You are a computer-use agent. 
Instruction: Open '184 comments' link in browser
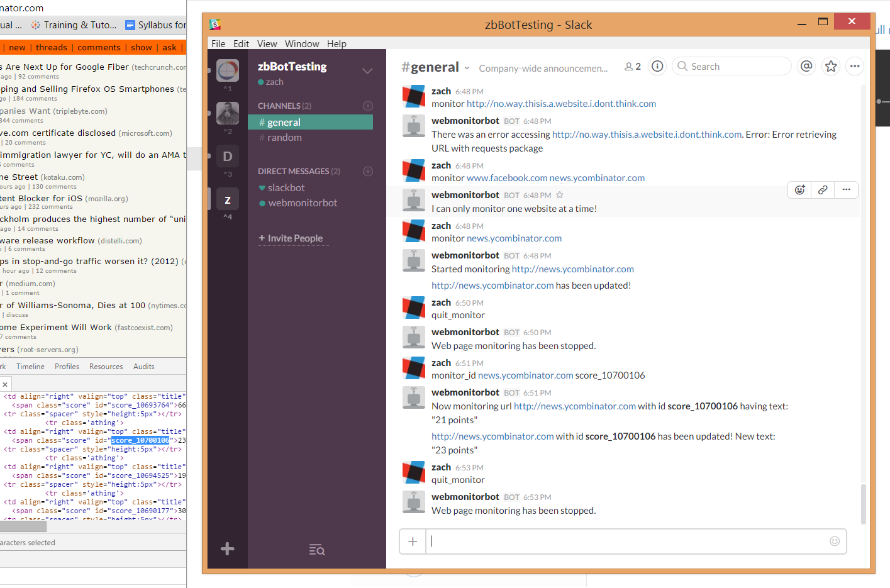point(34,99)
